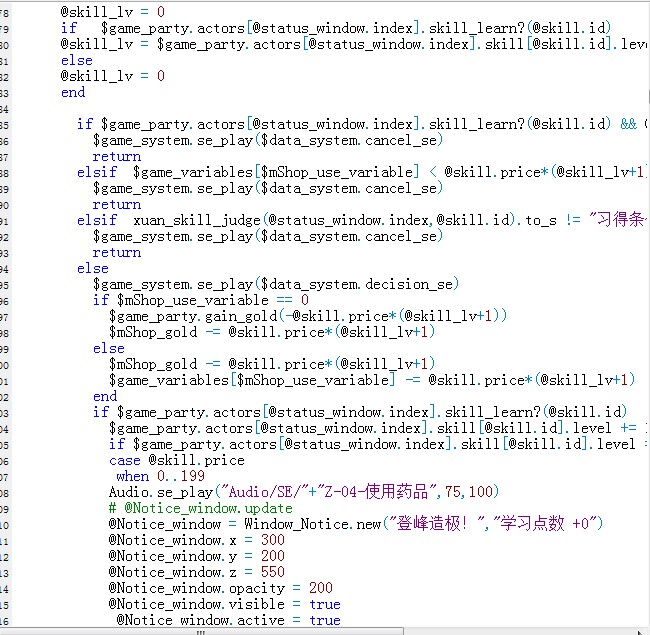
Task: Click 'true' on the Notice_window.visible line
Action: 325,604
